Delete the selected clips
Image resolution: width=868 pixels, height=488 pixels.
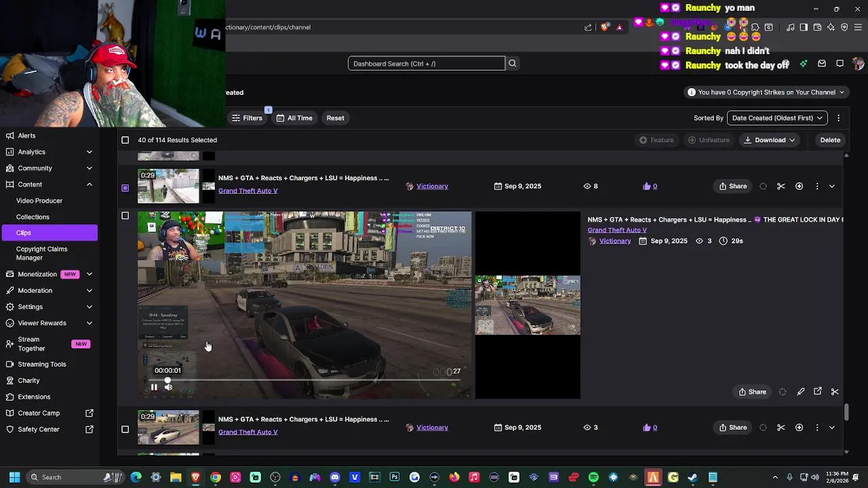(830, 140)
